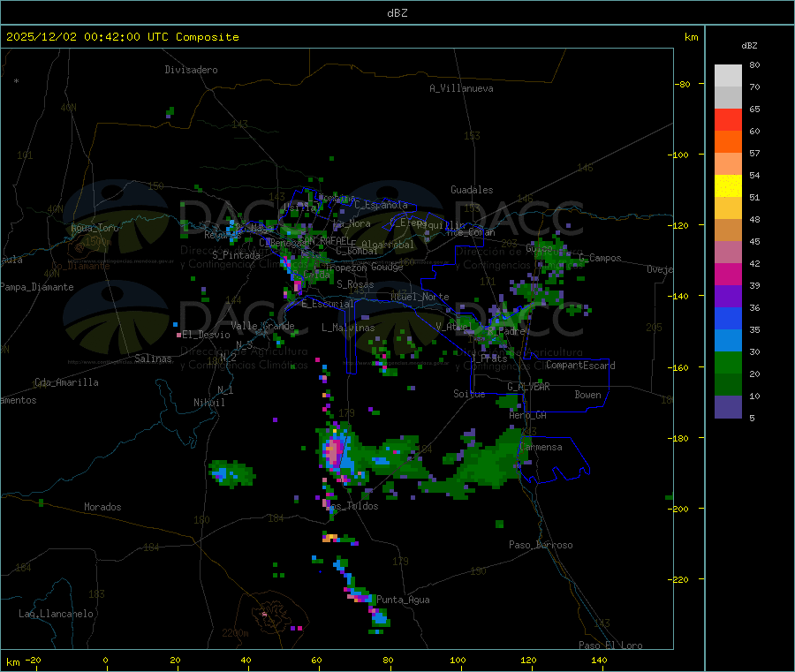Click the S_Rosas map label

355,284
